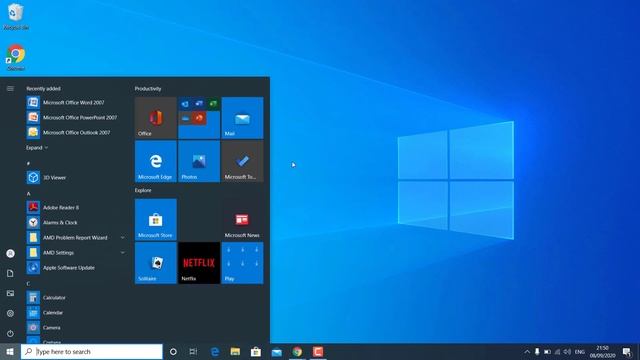Open user account menu in Start sidebar

pyautogui.click(x=10, y=253)
